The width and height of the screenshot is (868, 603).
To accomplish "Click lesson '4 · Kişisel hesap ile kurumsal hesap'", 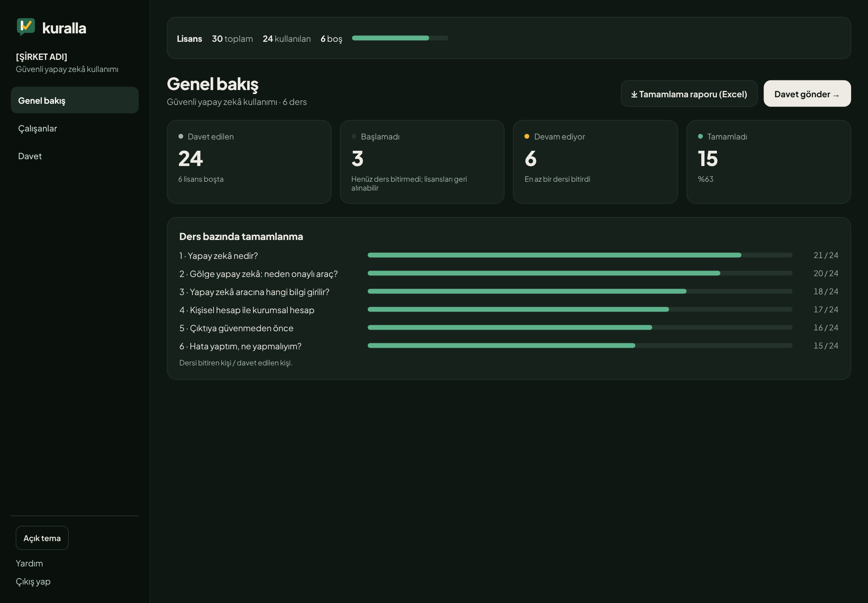I will point(247,310).
